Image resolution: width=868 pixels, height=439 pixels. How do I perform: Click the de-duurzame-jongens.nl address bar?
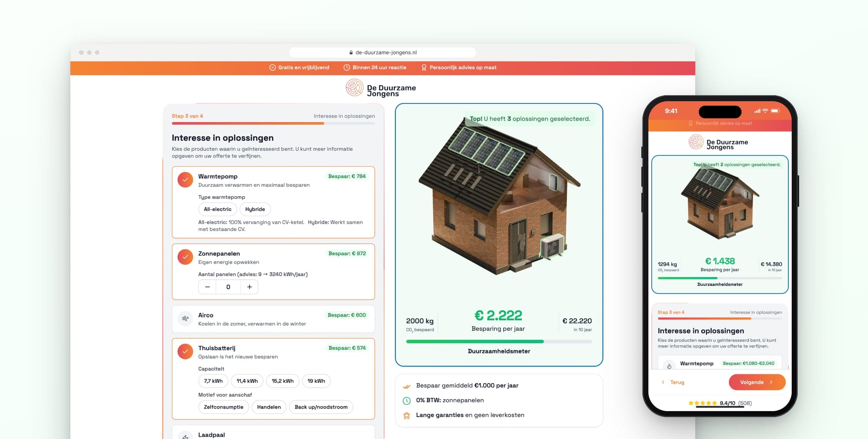[383, 52]
